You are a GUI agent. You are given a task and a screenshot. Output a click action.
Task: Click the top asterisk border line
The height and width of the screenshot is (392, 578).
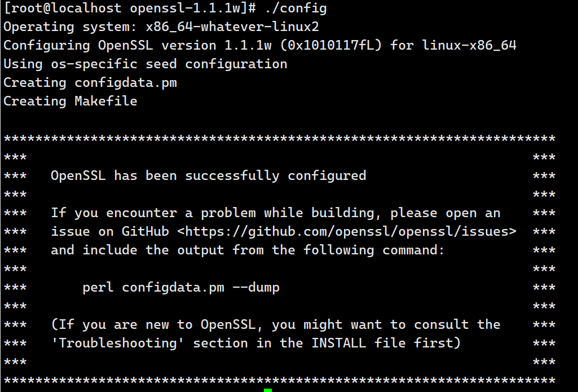280,139
